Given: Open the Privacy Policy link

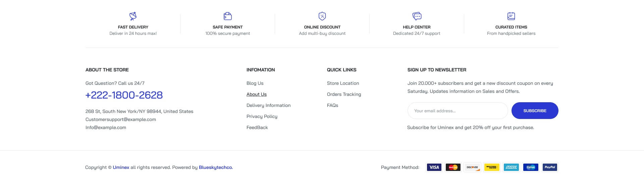Looking at the screenshot, I should [x=262, y=116].
